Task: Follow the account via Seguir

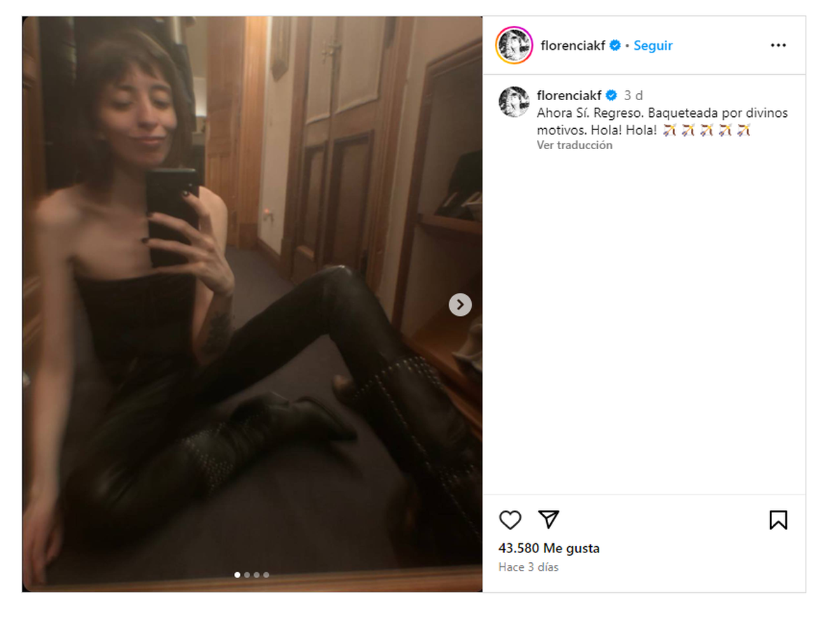Action: coord(653,46)
